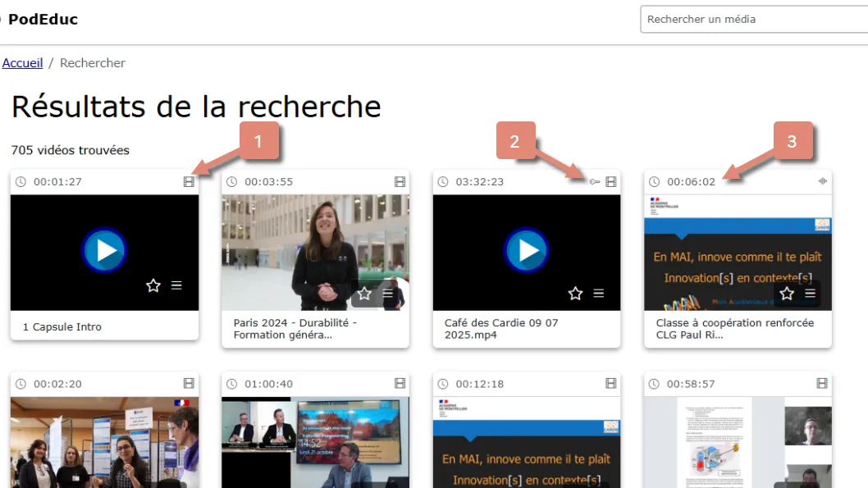This screenshot has width=868, height=488.
Task: Open the 01:00:40 video thumbnail
Action: pos(316,442)
